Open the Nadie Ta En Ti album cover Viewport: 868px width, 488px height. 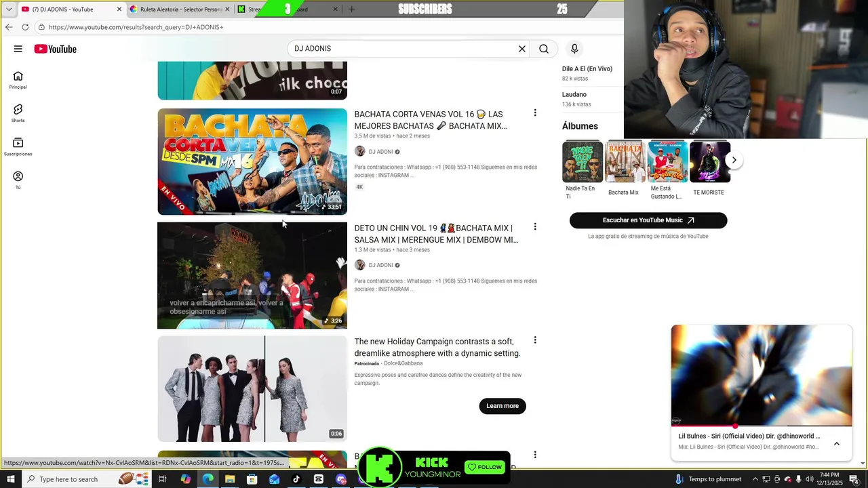point(583,161)
